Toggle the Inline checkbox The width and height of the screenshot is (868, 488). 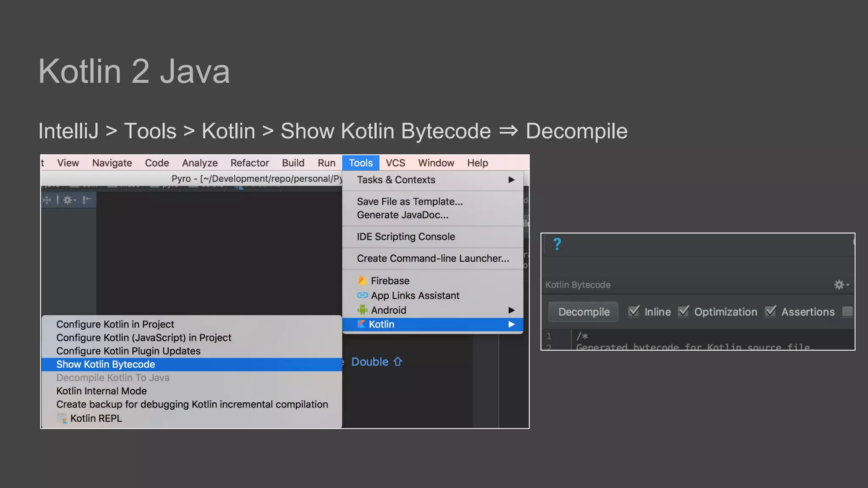[634, 311]
